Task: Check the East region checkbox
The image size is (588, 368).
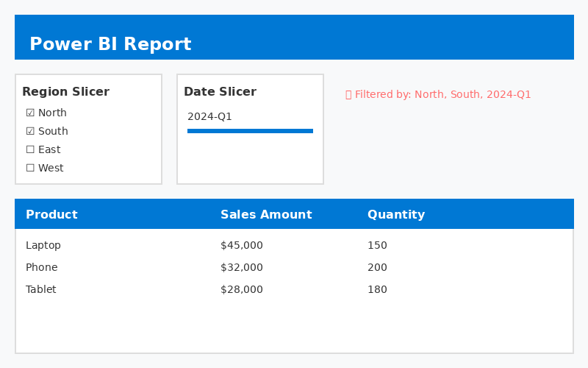Action: tap(30, 149)
